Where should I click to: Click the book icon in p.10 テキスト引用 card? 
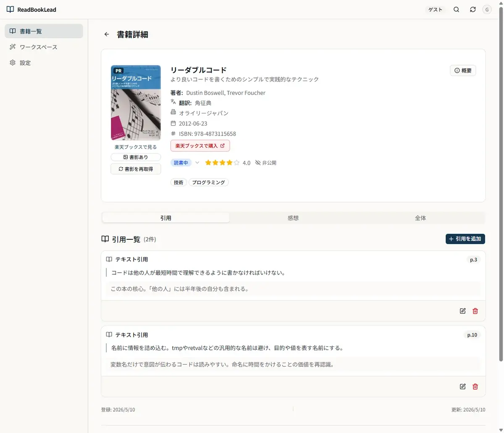[x=109, y=335]
